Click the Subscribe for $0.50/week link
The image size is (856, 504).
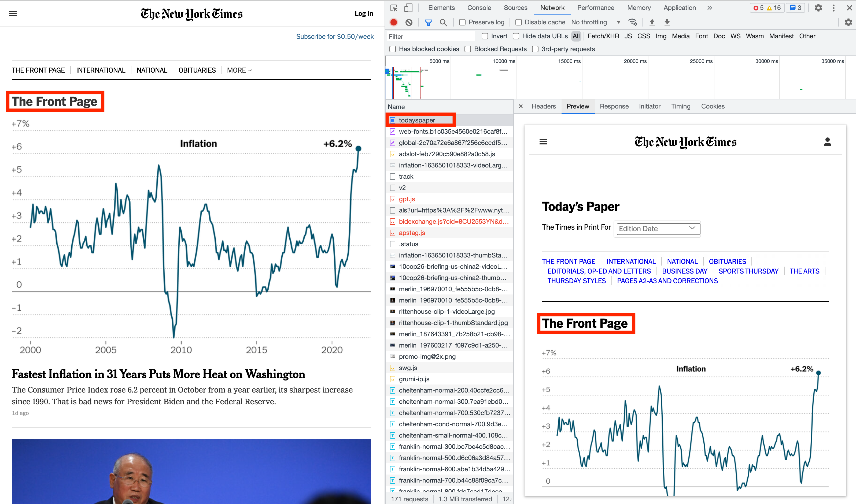tap(334, 36)
